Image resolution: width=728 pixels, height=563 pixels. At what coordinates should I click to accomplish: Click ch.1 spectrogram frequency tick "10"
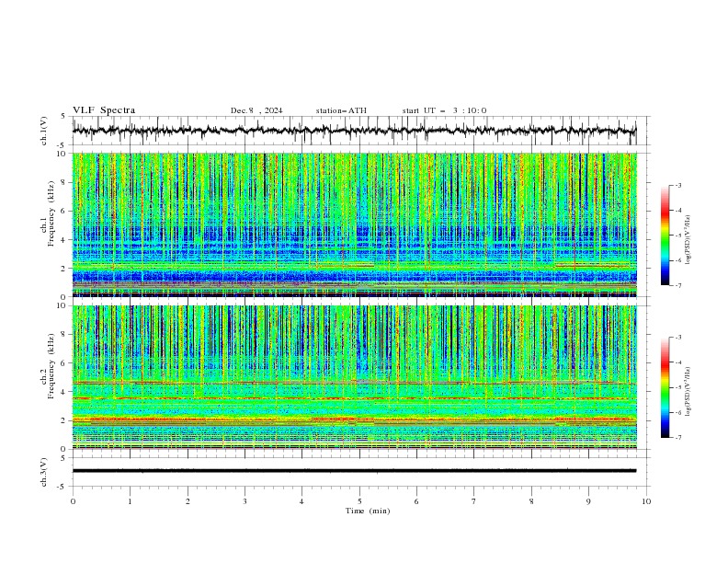(x=63, y=154)
